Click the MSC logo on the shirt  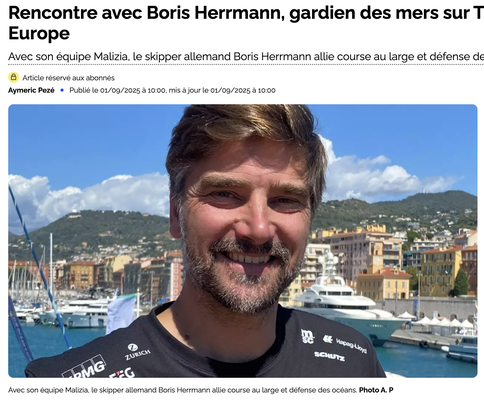[307, 336]
